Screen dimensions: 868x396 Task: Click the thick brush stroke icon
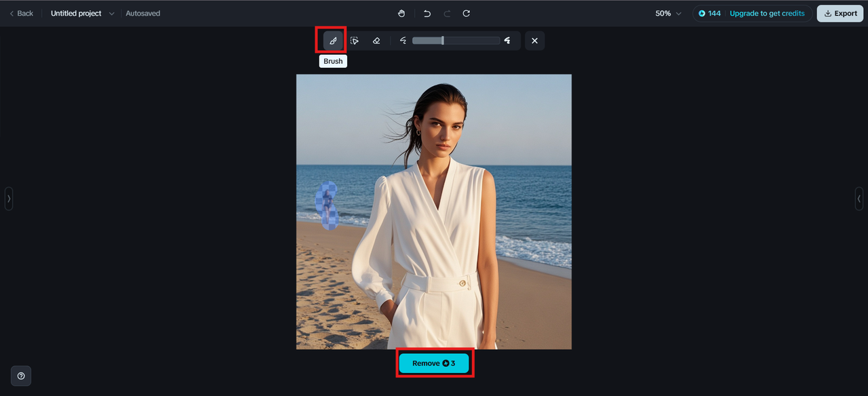tap(507, 41)
